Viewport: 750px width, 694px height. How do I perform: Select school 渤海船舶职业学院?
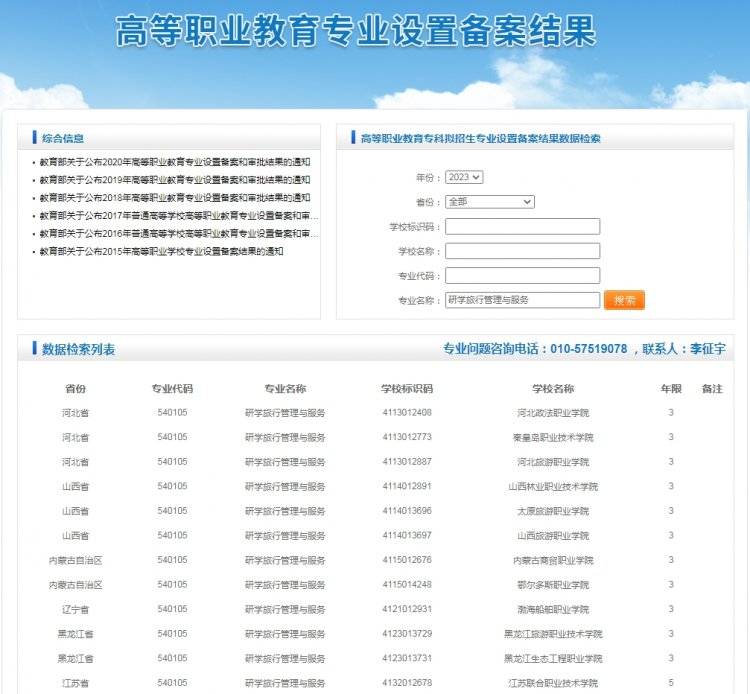(x=553, y=609)
